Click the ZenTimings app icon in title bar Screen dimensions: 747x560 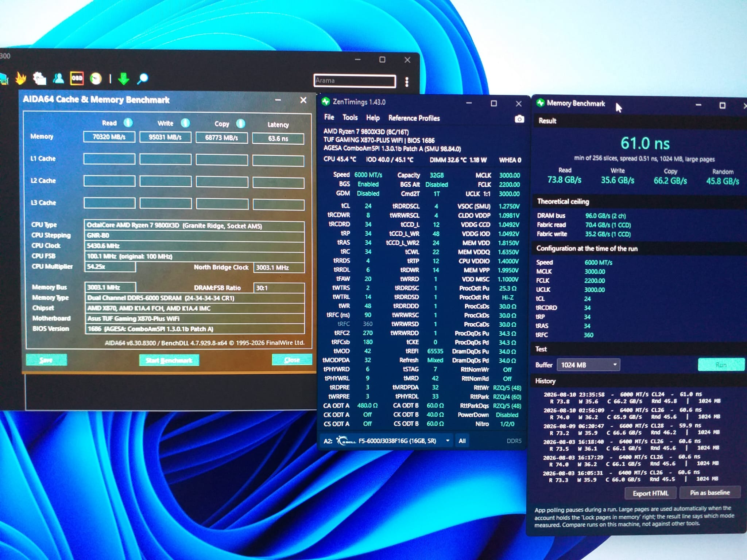click(326, 102)
